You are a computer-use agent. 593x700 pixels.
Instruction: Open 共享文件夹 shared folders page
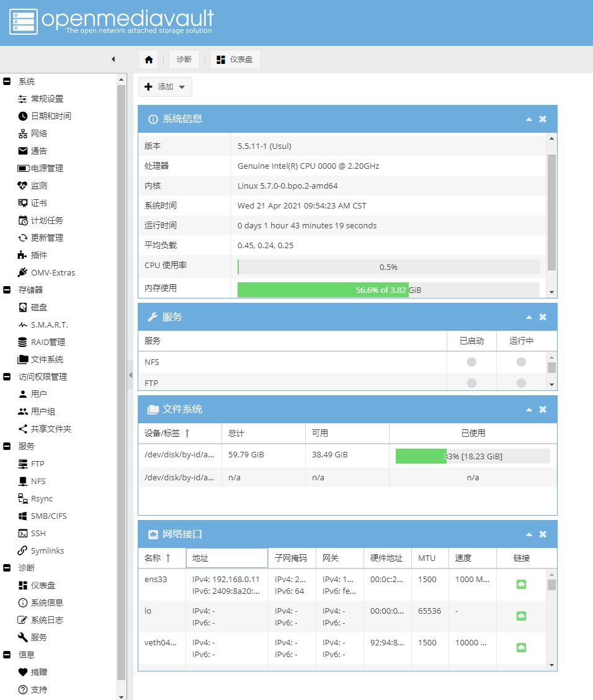(51, 429)
